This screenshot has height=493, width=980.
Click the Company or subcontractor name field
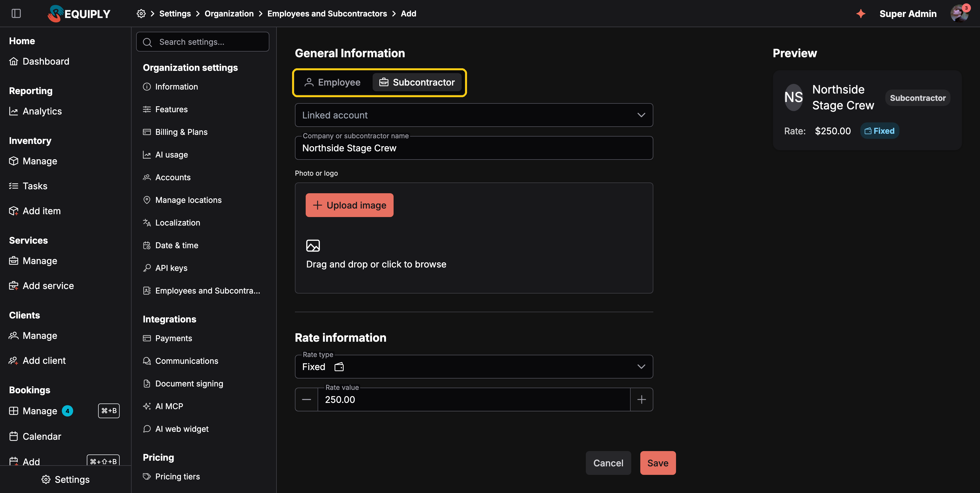pos(474,148)
